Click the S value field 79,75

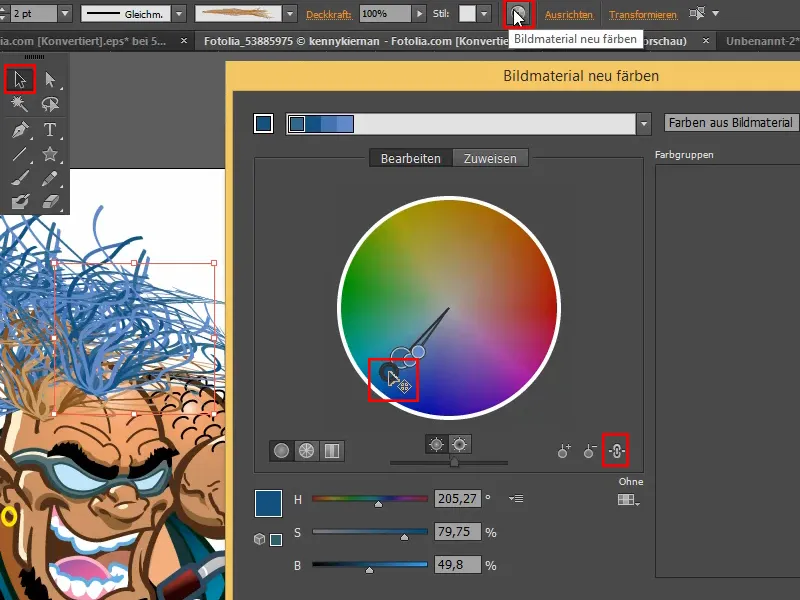pyautogui.click(x=457, y=532)
